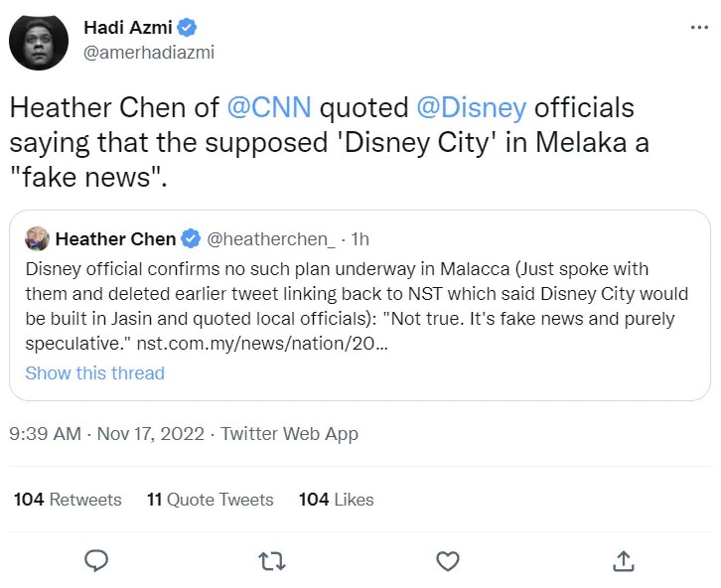Retweet this tweet using the arrows icon

(x=271, y=561)
